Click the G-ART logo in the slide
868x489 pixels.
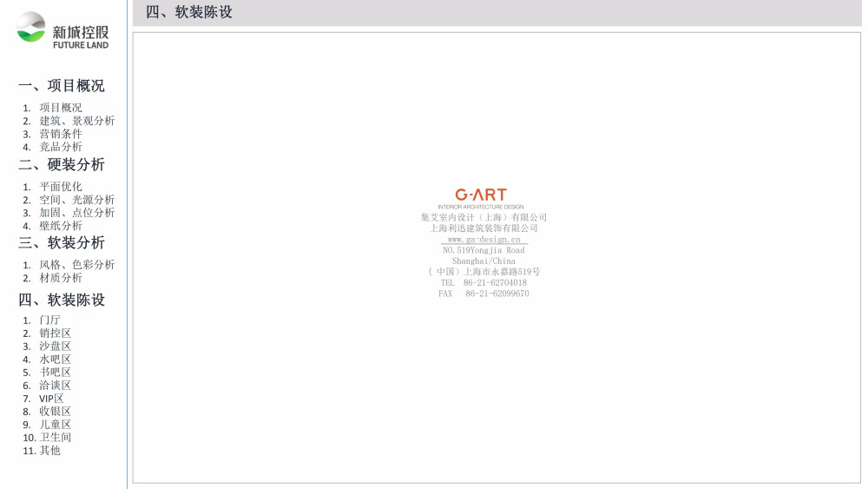[480, 195]
